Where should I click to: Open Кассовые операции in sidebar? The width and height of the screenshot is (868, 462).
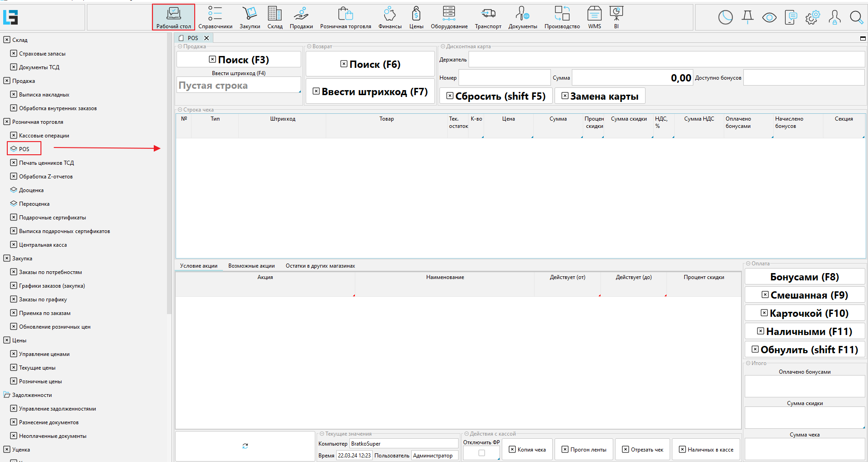pos(44,136)
